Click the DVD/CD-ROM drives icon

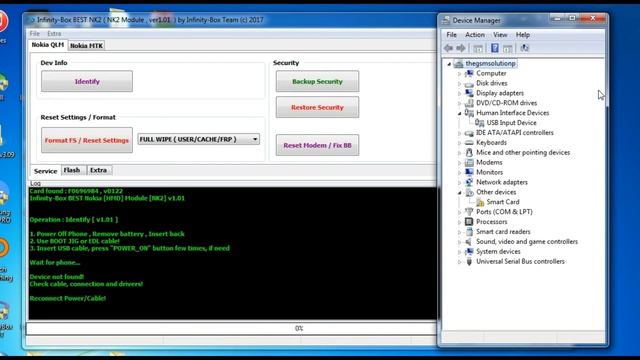[469, 103]
